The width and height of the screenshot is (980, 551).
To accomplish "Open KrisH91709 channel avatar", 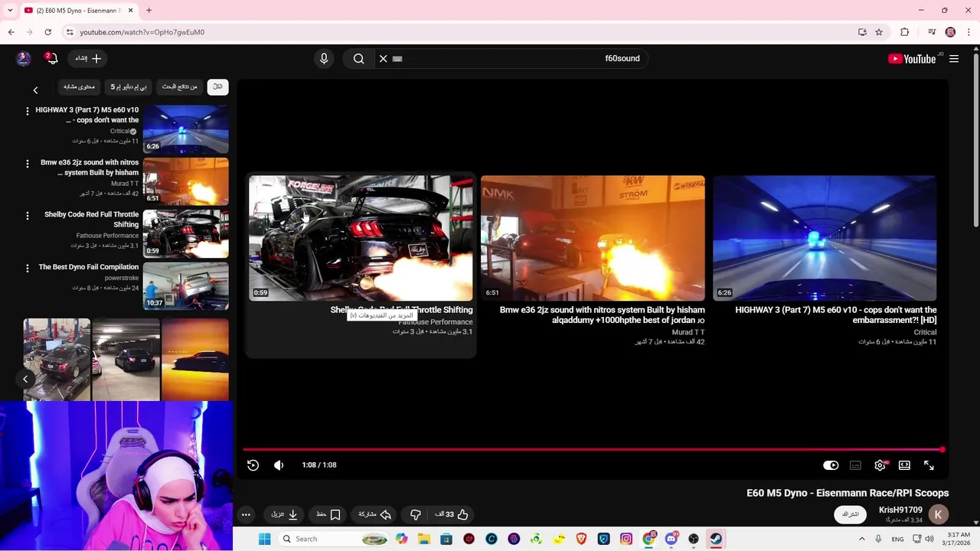I will [x=938, y=514].
